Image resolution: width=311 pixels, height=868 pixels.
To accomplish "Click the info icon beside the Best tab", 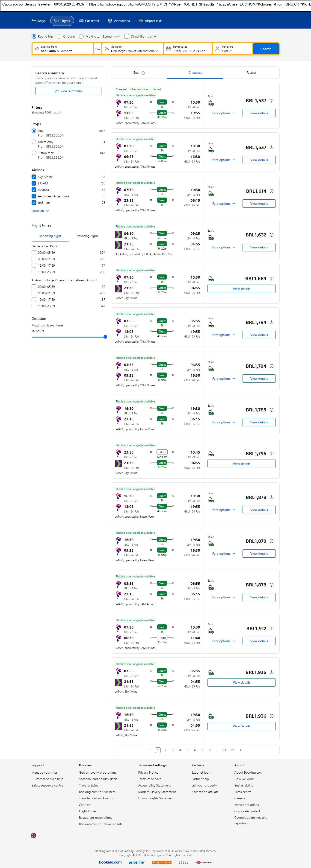I will point(143,73).
